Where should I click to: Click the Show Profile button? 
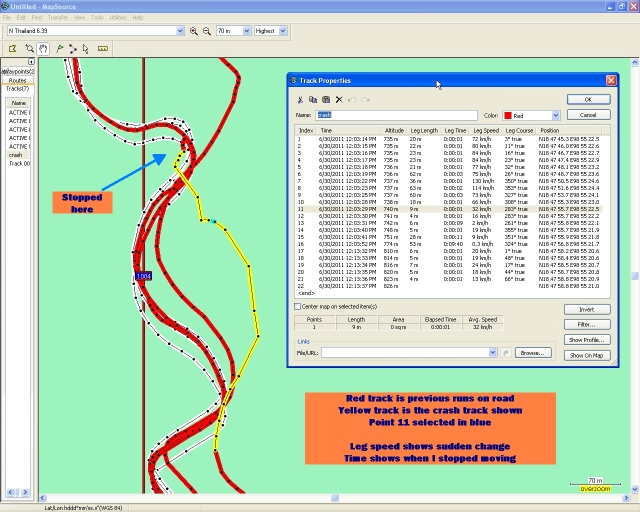pos(587,340)
